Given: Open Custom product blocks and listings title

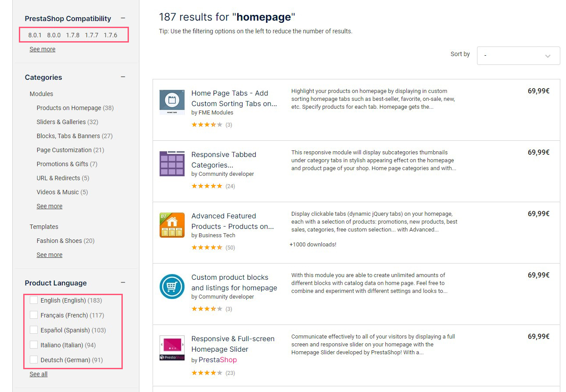Looking at the screenshot, I should point(234,282).
